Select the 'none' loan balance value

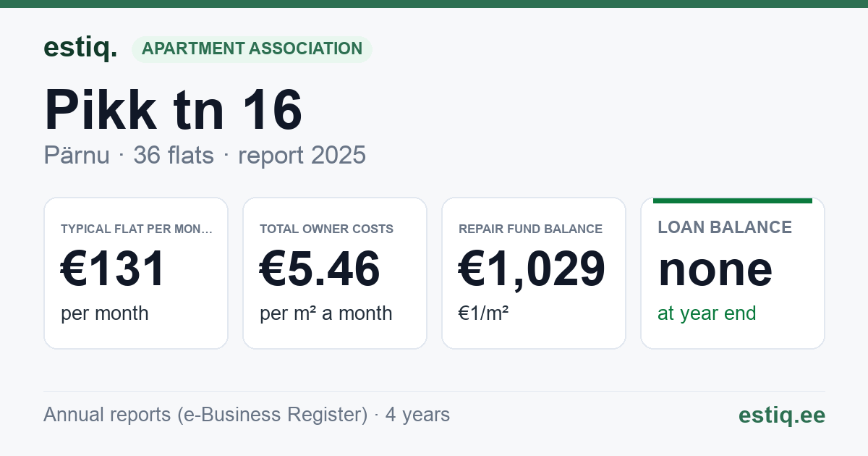point(715,269)
